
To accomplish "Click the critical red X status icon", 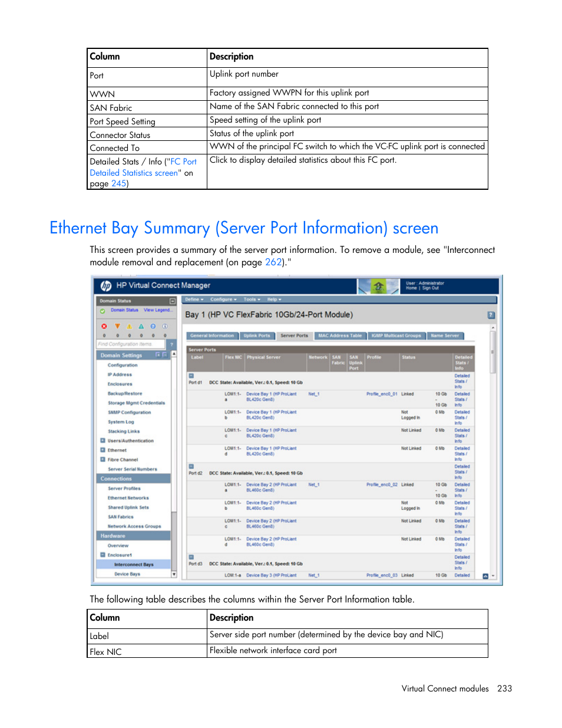I will tap(104, 326).
